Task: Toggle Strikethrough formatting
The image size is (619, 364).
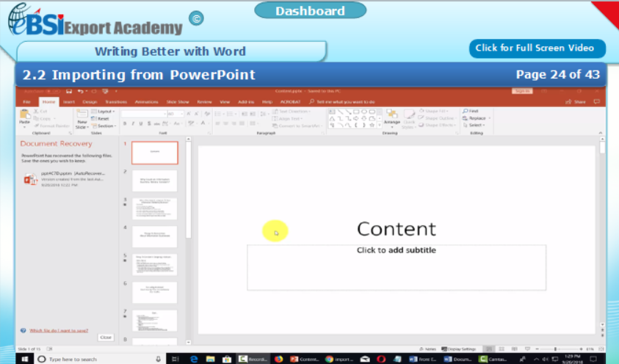Action: 156,124
